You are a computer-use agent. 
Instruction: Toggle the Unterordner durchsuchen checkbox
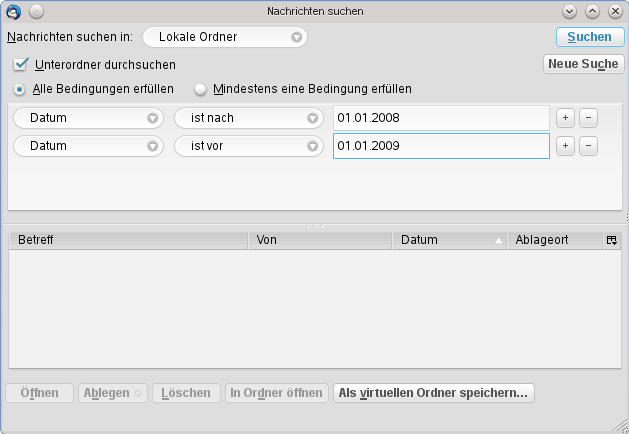coord(20,65)
